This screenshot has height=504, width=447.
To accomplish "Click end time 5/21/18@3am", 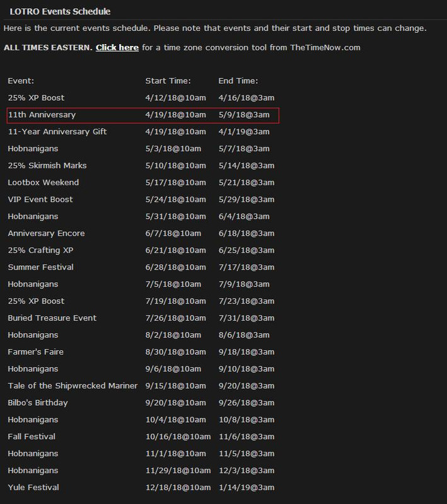I will pyautogui.click(x=247, y=183).
